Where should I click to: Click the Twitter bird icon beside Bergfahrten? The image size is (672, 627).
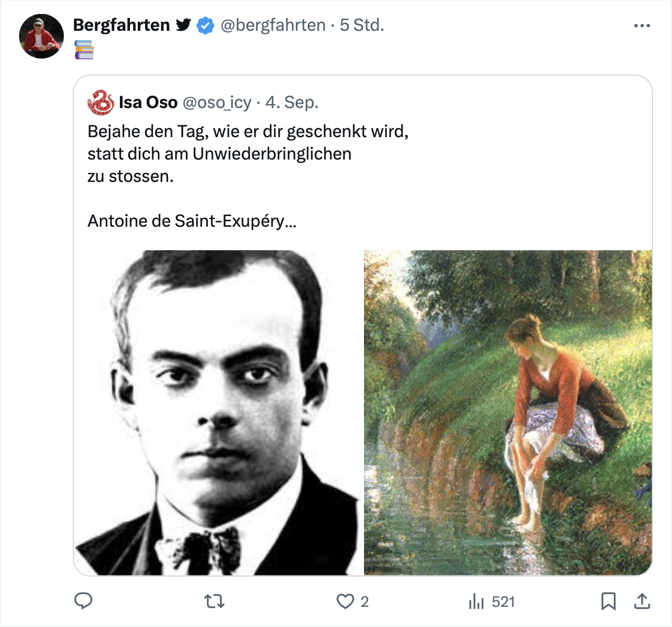pyautogui.click(x=183, y=25)
